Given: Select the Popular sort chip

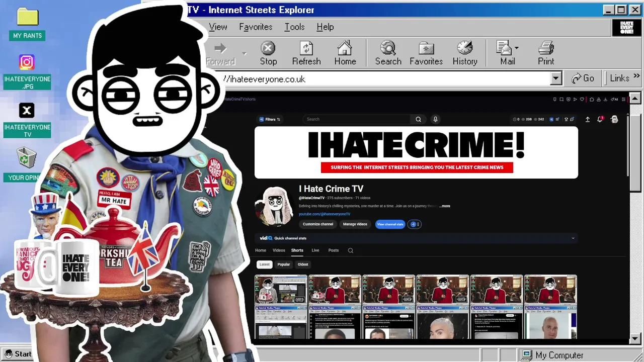Looking at the screenshot, I should coord(284,264).
